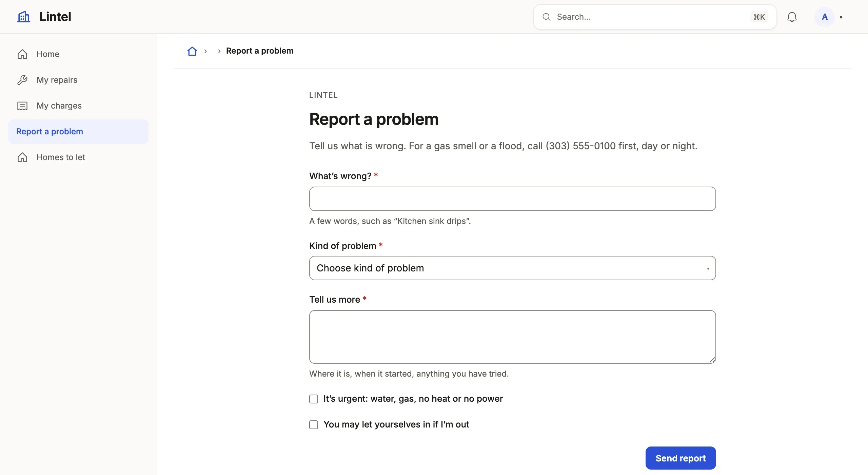
Task: Click the Report a problem breadcrumb
Action: tap(260, 51)
